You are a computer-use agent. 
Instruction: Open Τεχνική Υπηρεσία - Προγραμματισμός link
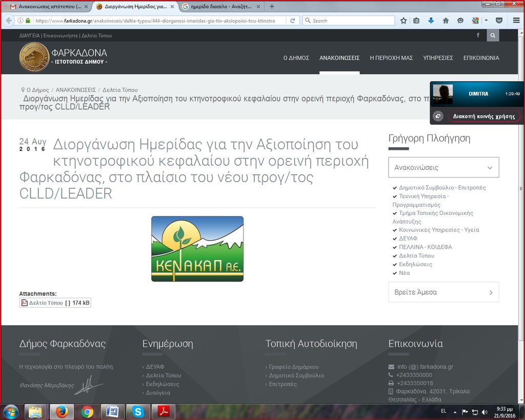[x=421, y=201]
